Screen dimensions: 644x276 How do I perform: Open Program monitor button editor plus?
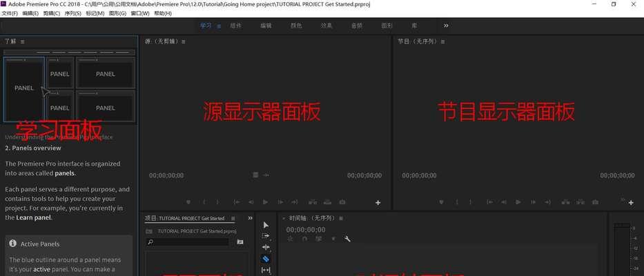pos(631,202)
